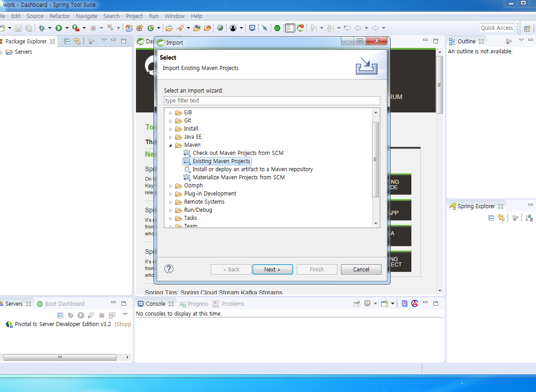
Task: Click the Open Web Browser globe icon
Action: 220,28
